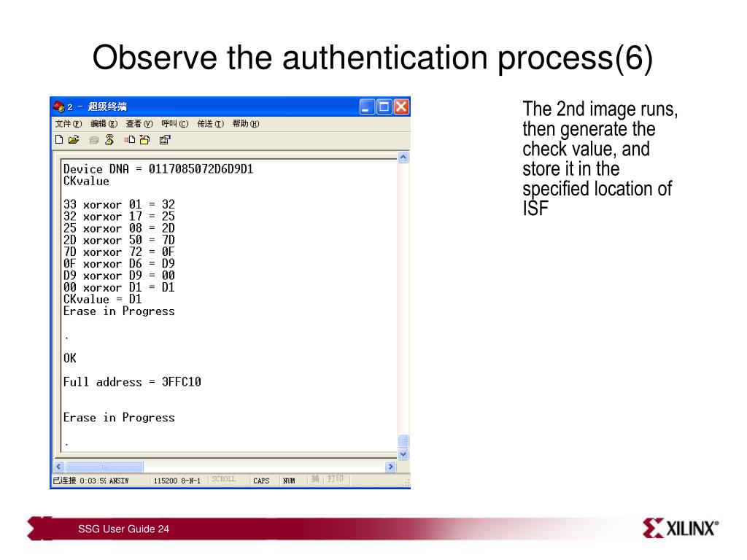Click the HyperTerminal title bar app icon

click(58, 106)
